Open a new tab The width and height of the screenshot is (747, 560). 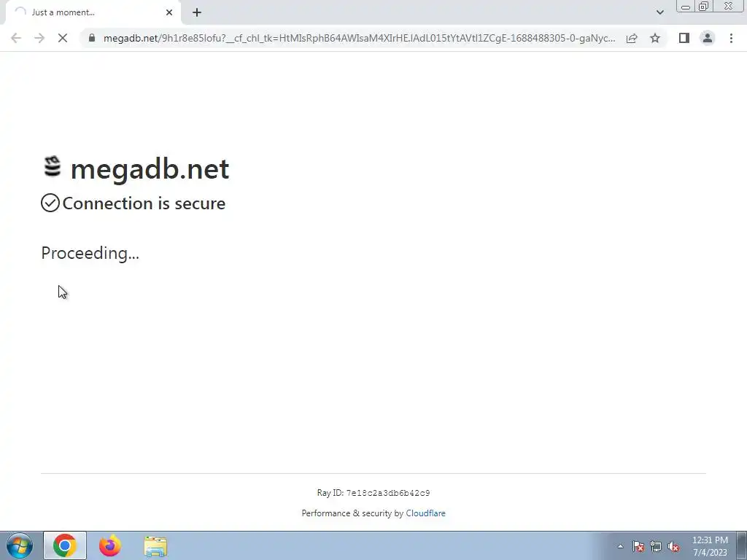[x=197, y=12]
